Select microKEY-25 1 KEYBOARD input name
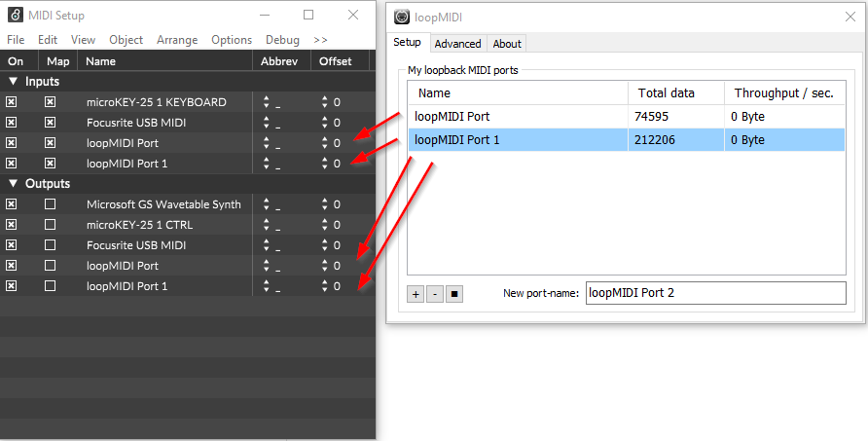Viewport: 868px width, 441px height. pos(157,102)
